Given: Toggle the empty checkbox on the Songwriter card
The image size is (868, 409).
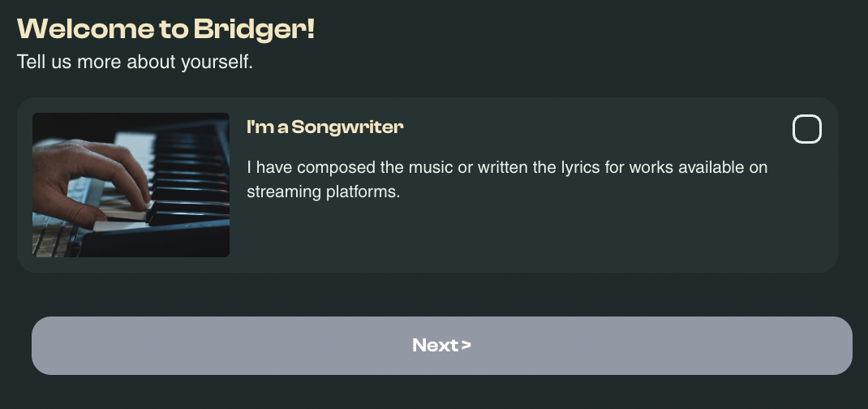Looking at the screenshot, I should click(x=806, y=129).
